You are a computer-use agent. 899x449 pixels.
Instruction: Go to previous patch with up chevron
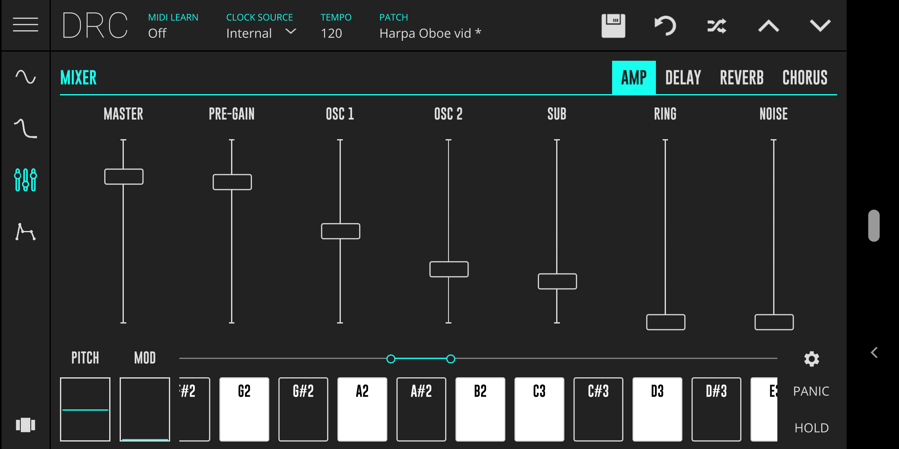[768, 26]
